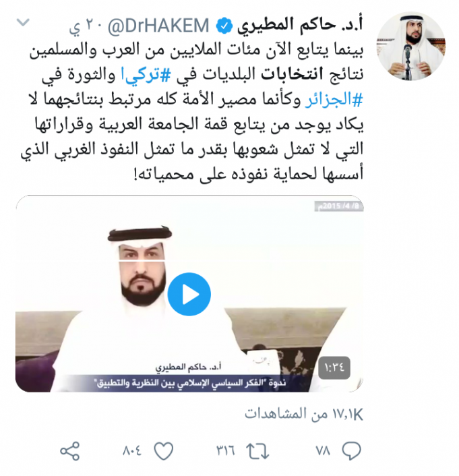Click the ٣١٦ retweets count
Image resolution: width=459 pixels, height=476 pixels.
pyautogui.click(x=226, y=451)
